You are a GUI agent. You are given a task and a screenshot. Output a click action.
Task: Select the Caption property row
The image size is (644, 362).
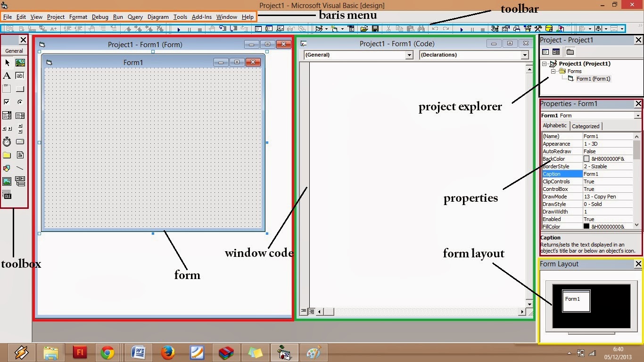587,174
